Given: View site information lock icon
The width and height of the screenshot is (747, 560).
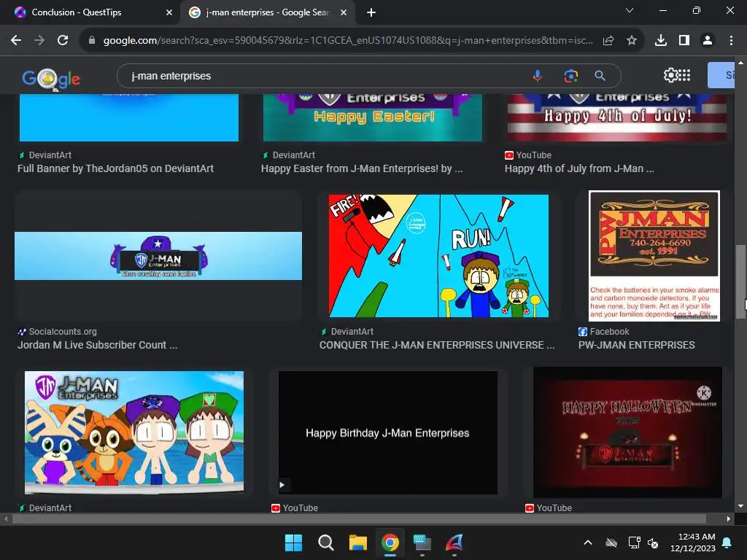Looking at the screenshot, I should pyautogui.click(x=92, y=41).
